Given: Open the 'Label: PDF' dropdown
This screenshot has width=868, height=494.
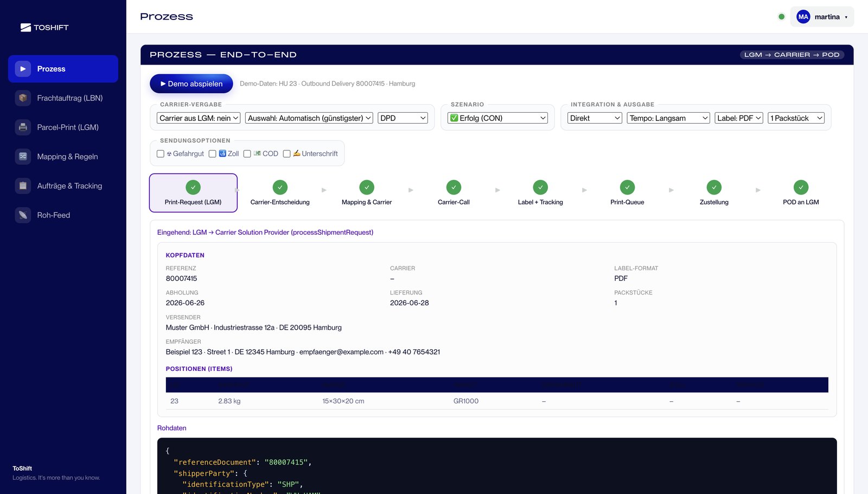Looking at the screenshot, I should [739, 118].
